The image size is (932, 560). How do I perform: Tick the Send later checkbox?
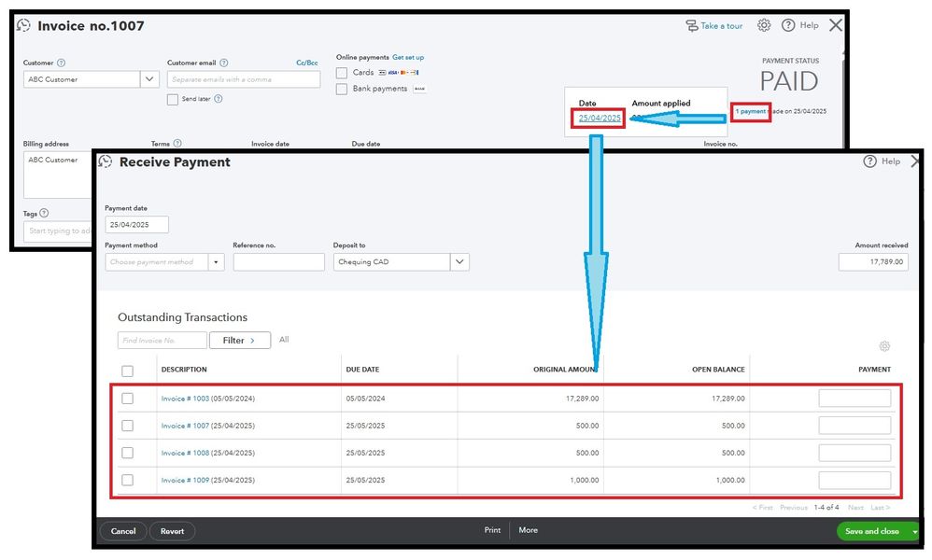point(173,99)
